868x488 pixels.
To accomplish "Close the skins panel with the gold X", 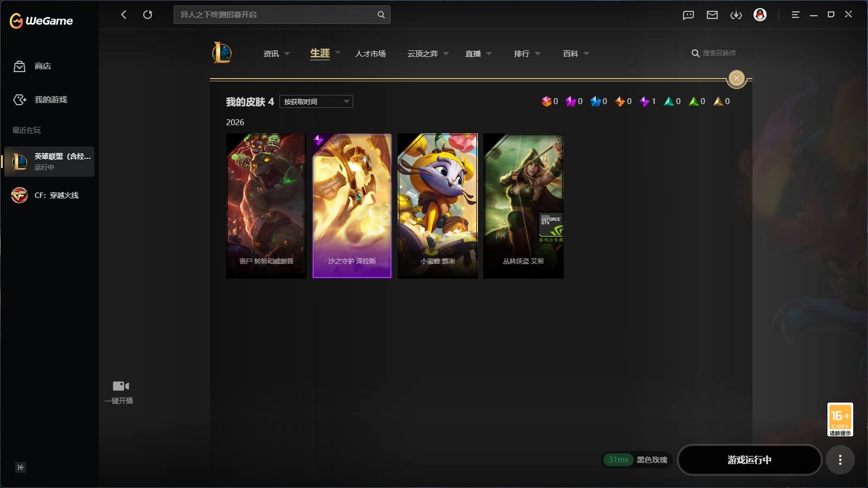I will point(737,78).
